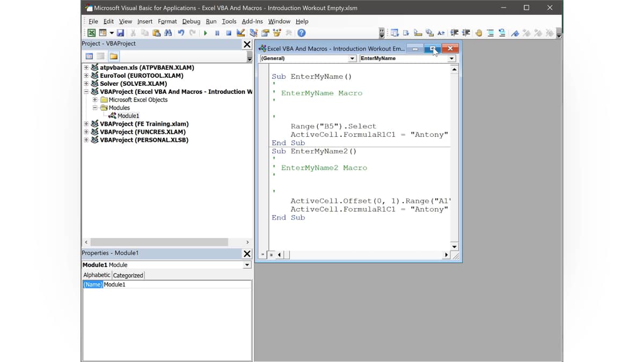
Task: Click the Outdent toolbar icon
Action: pos(466,33)
